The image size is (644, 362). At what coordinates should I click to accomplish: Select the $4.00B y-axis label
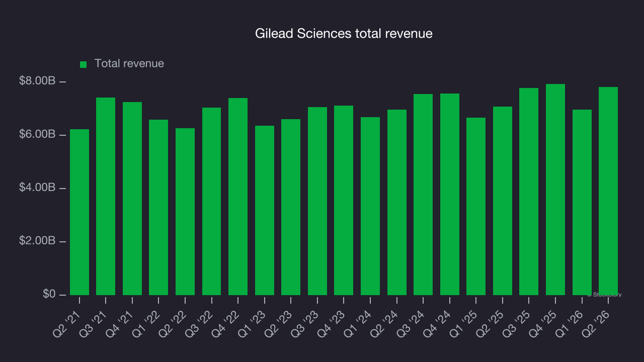pos(37,188)
